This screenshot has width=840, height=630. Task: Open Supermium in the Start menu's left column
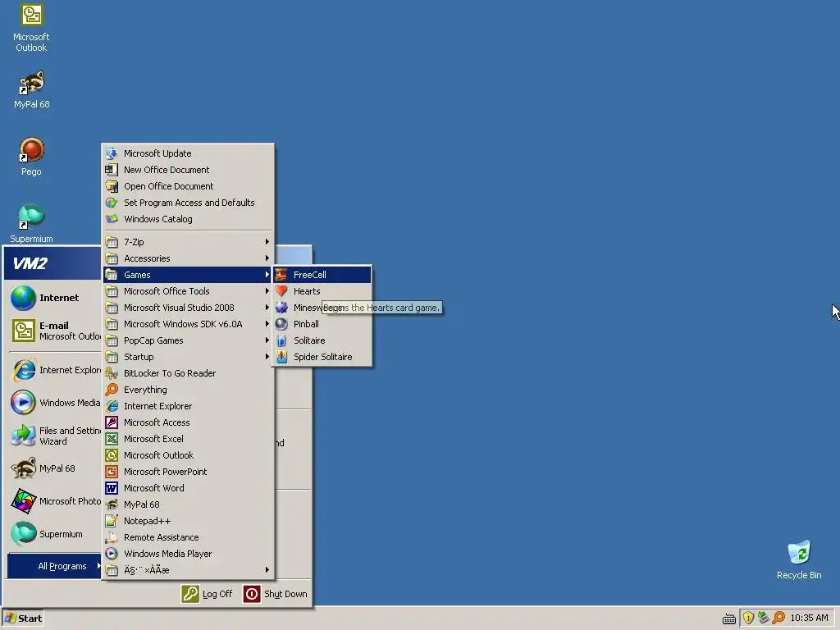(54, 534)
